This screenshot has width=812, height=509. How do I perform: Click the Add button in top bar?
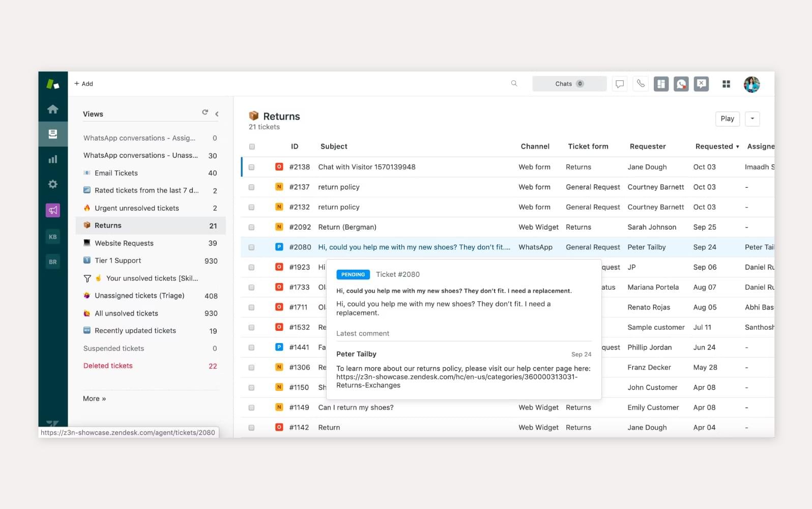pyautogui.click(x=84, y=83)
